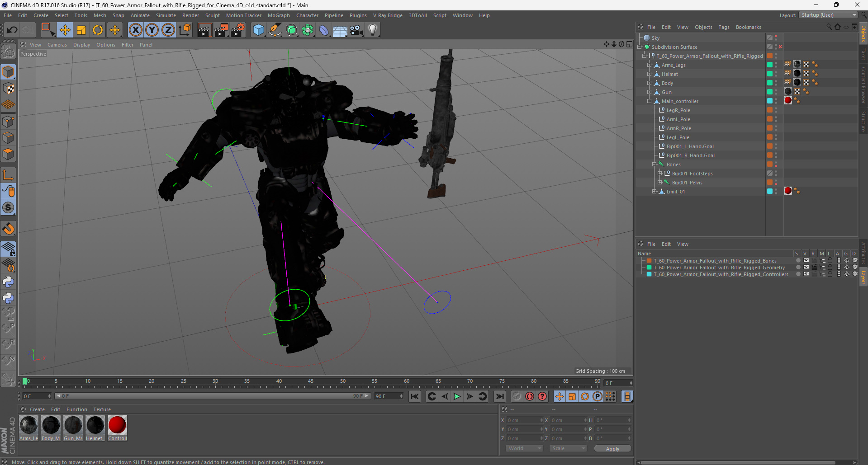Click the Apply button
The width and height of the screenshot is (868, 465).
(612, 449)
